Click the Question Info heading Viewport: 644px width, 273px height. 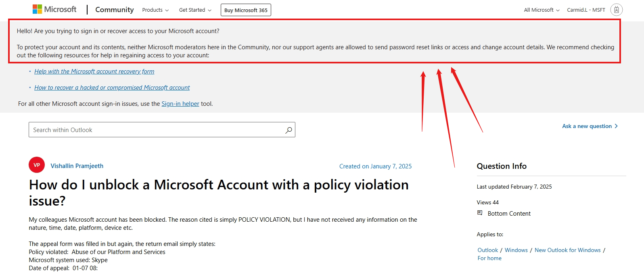[x=502, y=166]
